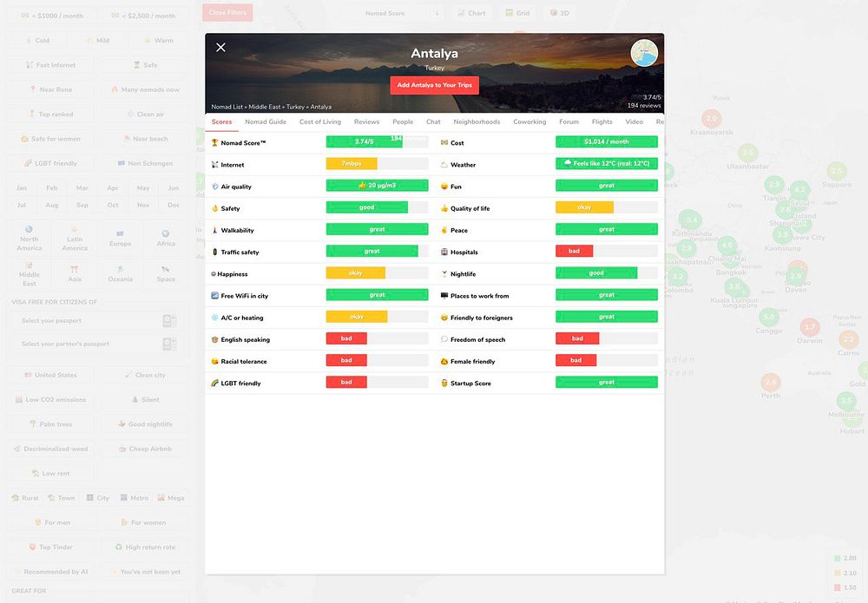Open the People tab
The width and height of the screenshot is (868, 603).
click(x=403, y=121)
